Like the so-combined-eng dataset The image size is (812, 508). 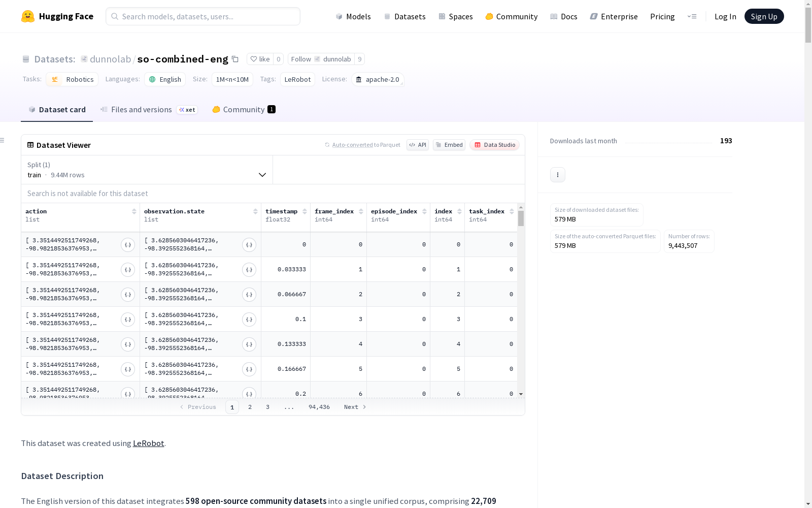pos(260,59)
